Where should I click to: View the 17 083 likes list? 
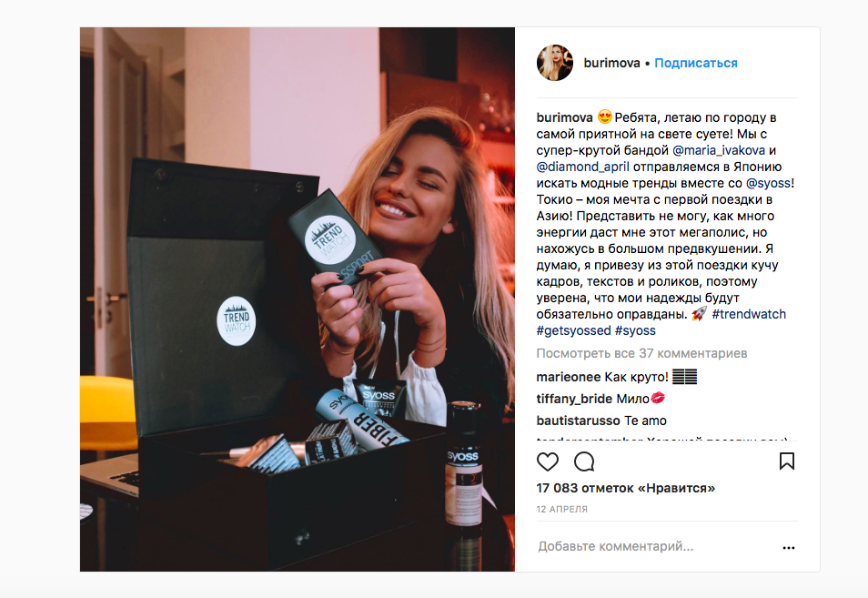(x=626, y=489)
